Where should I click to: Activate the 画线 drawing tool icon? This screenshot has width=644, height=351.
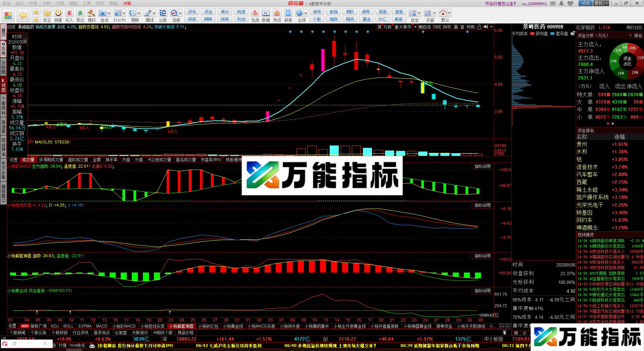pyautogui.click(x=148, y=13)
